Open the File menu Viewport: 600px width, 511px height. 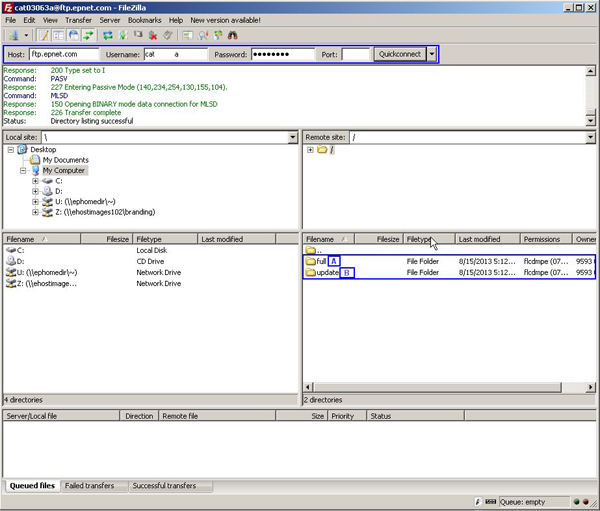click(x=10, y=20)
